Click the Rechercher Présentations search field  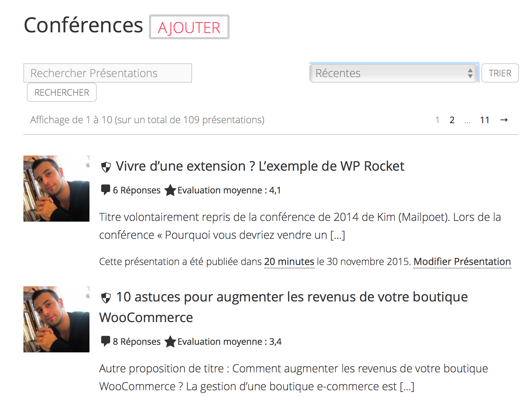pos(107,73)
